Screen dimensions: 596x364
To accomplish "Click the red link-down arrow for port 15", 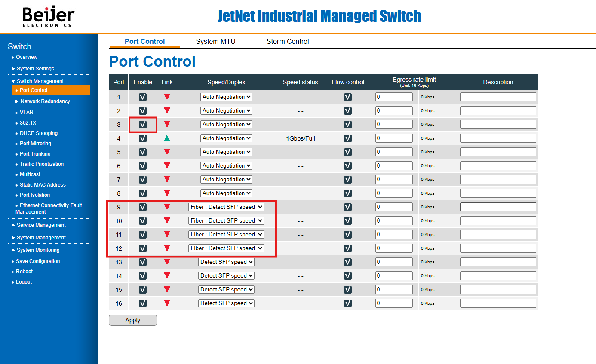I will click(x=167, y=290).
